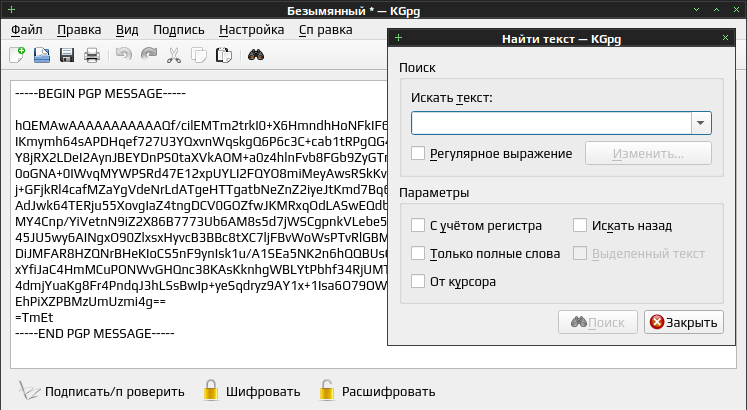747x410 pixels.
Task: Click the Поиск button in the dialog
Action: click(598, 322)
